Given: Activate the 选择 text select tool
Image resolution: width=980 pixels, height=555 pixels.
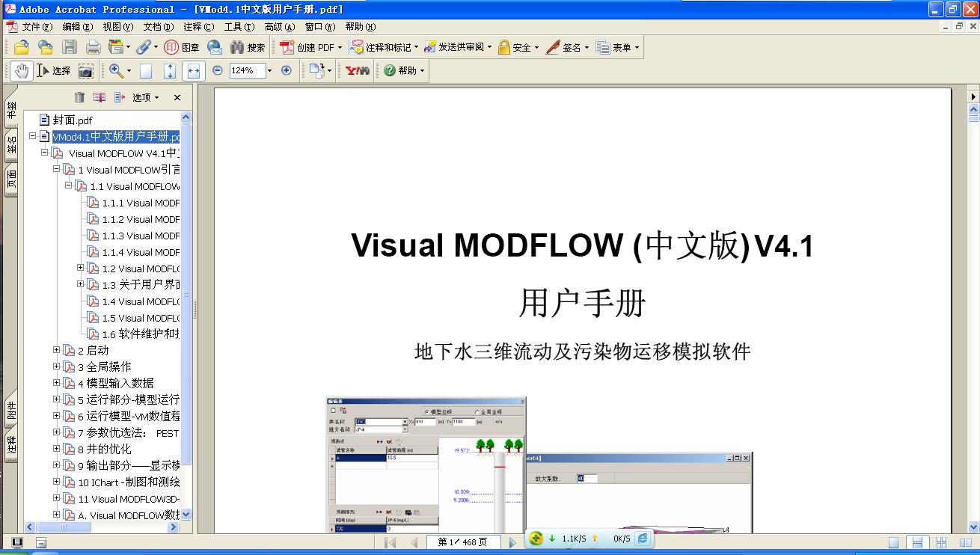Looking at the screenshot, I should [x=53, y=70].
